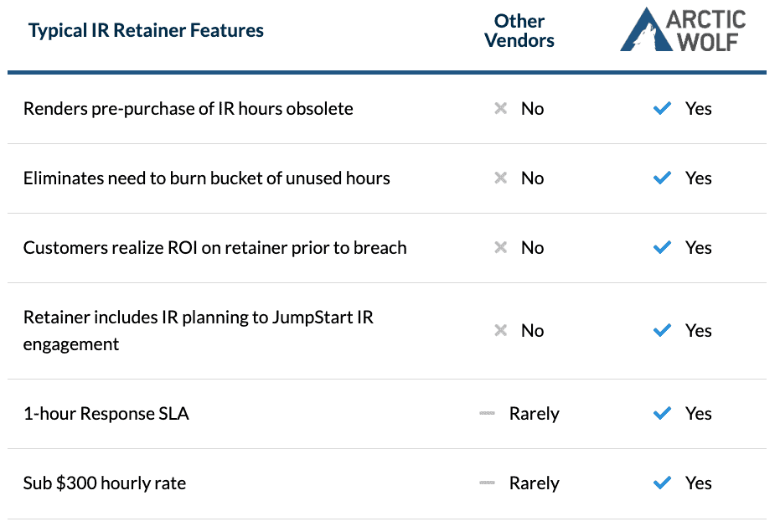The image size is (780, 532).
Task: Click the gray X in JumpStart IR row
Action: pos(500,330)
